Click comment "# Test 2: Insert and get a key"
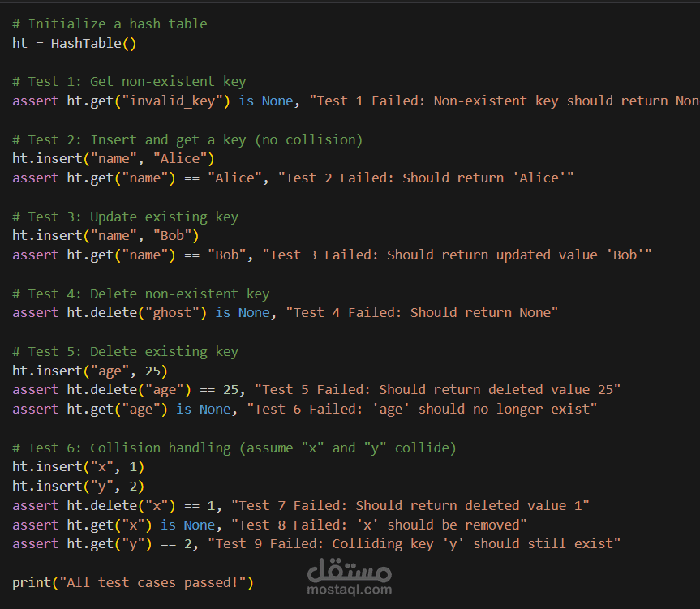The width and height of the screenshot is (700, 609). pyautogui.click(x=187, y=140)
